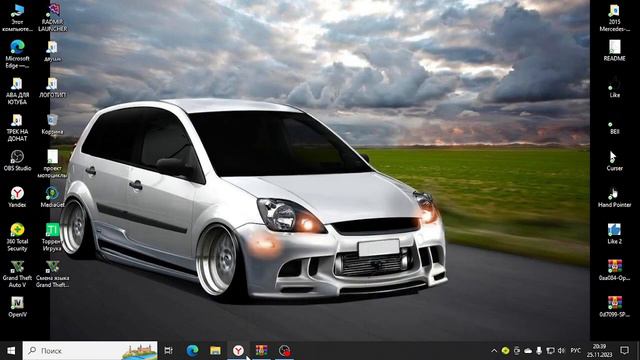Select the проект мотоциклы file icon
The height and width of the screenshot is (360, 640).
point(52,163)
